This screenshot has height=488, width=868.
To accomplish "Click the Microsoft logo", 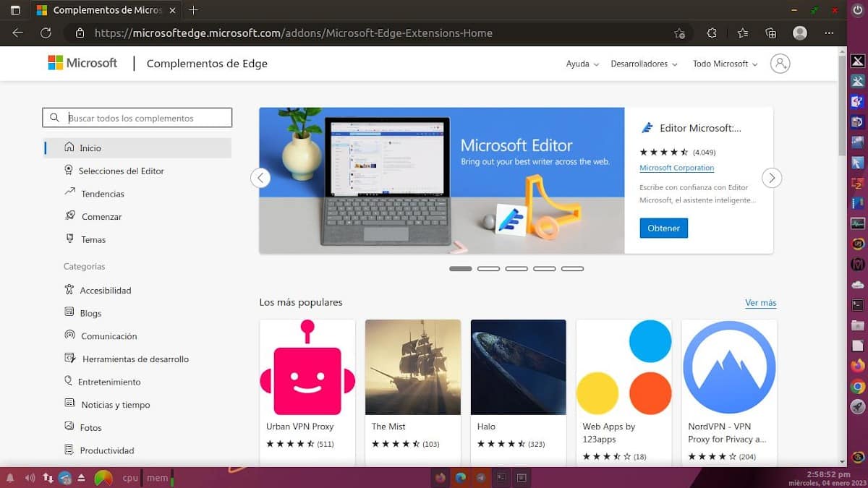I will pyautogui.click(x=82, y=63).
